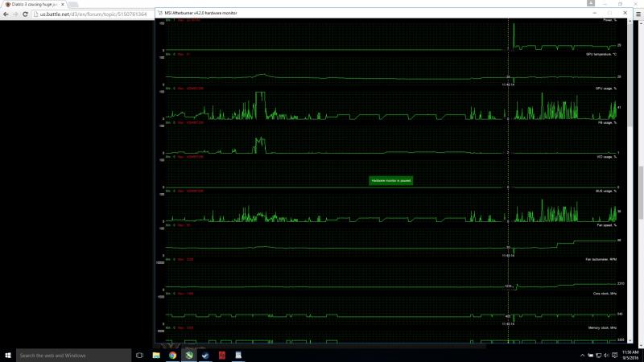Show hidden system tray icons

coord(582,356)
